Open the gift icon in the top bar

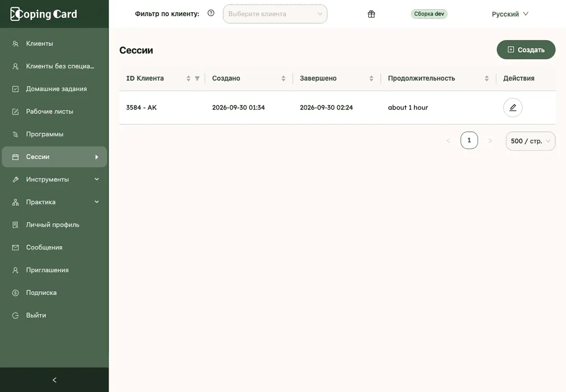coord(372,14)
